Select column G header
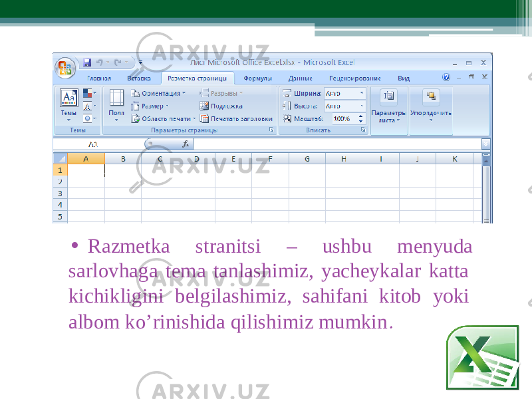Image resolution: width=532 pixels, height=399 pixels. pos(307,158)
